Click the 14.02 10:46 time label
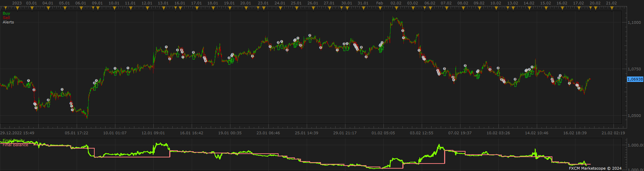This screenshot has width=644, height=171. (536, 133)
